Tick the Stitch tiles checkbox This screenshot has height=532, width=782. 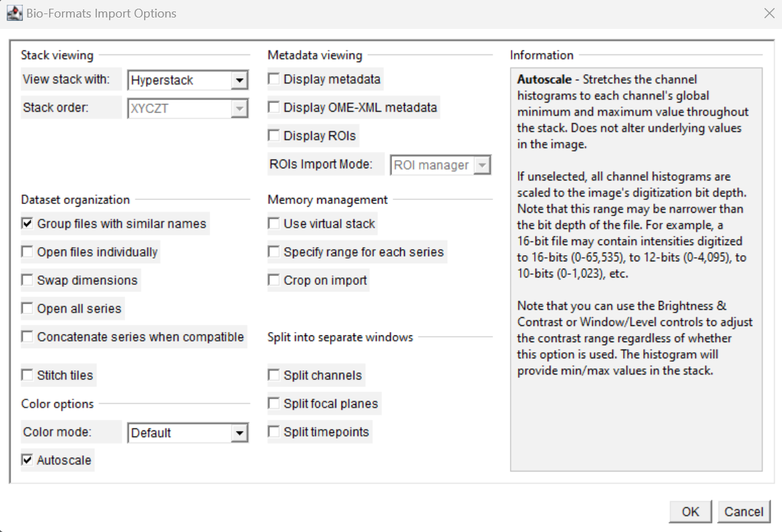click(x=27, y=375)
